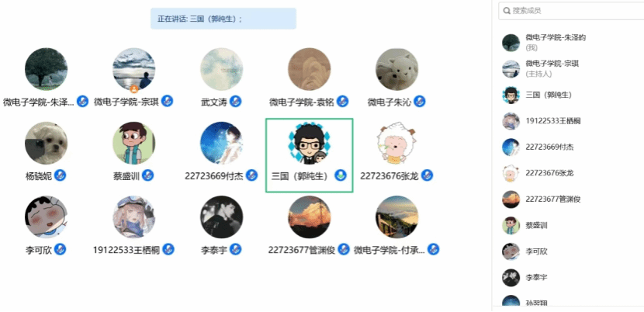Click magnifier icon in member search box
The width and height of the screenshot is (644, 312).
click(x=507, y=11)
